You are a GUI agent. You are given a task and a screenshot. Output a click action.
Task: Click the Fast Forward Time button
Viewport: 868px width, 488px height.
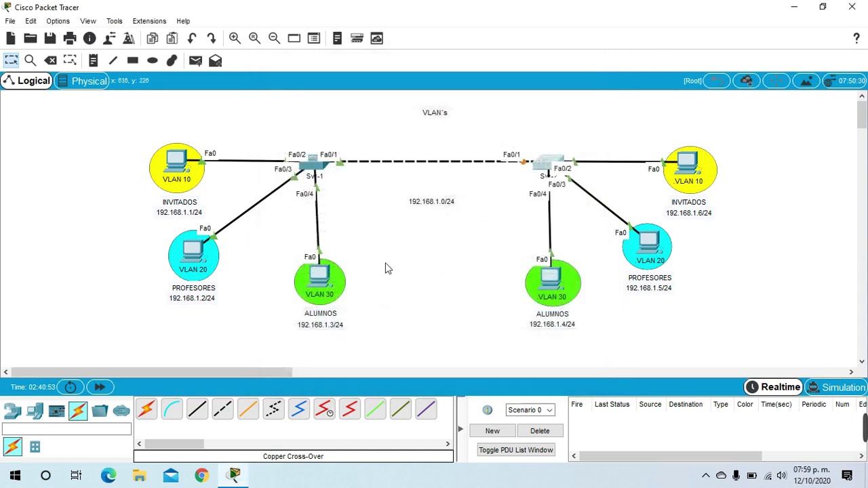100,387
